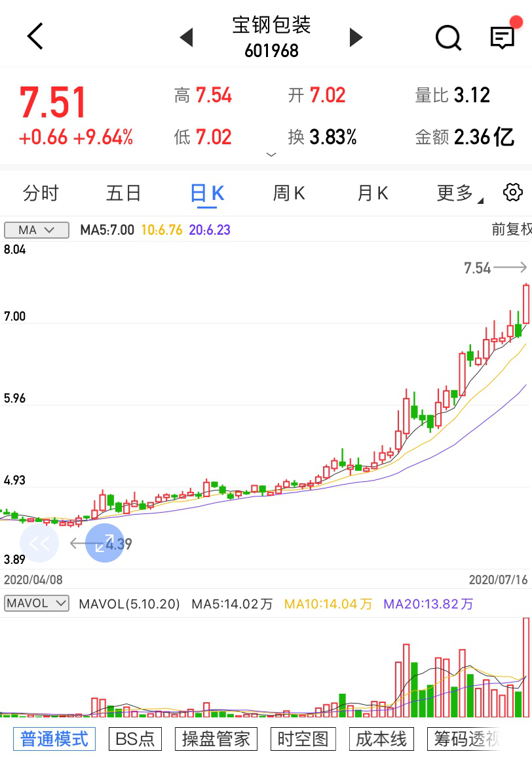The width and height of the screenshot is (532, 758).
Task: Tap the 7.54 high marker on chart
Action: [x=478, y=268]
